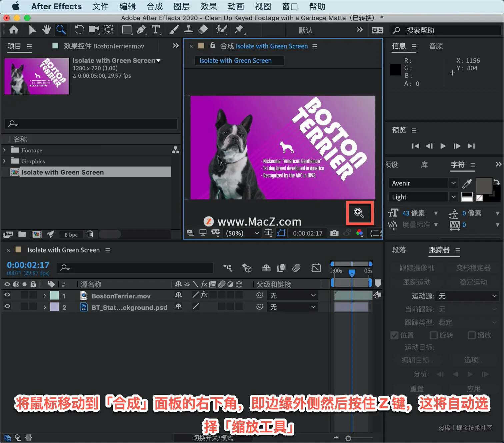Open parent dropdown for BostonTerrier.mov layer

tap(293, 295)
